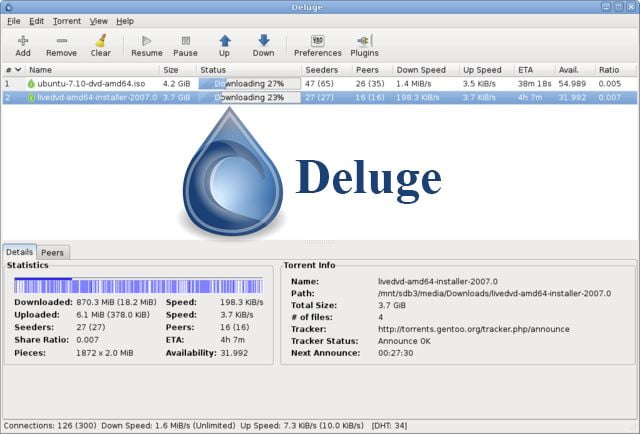Click Connections: 126 (300) in status bar
This screenshot has width=640, height=434.
pos(50,425)
